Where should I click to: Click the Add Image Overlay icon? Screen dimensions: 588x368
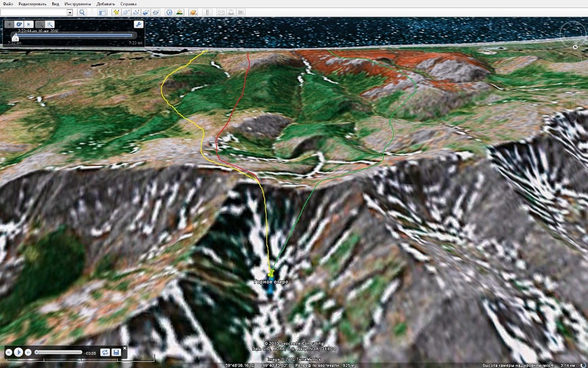pos(146,12)
